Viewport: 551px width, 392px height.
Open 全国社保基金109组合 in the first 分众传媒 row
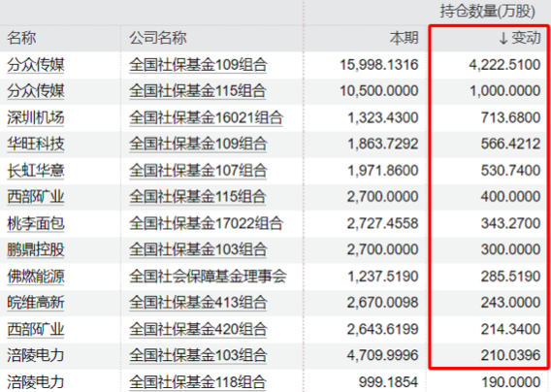coord(198,65)
